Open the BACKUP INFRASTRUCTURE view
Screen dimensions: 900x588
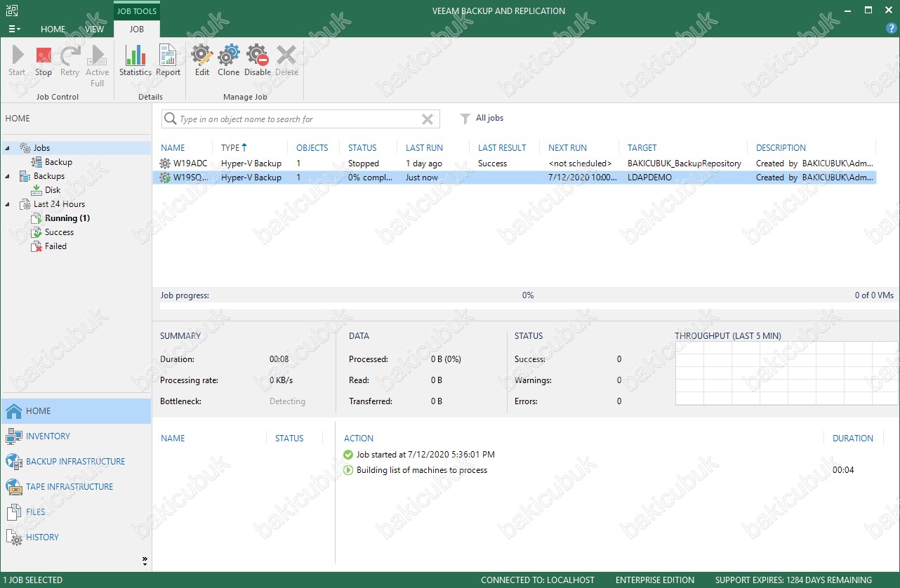coord(76,462)
